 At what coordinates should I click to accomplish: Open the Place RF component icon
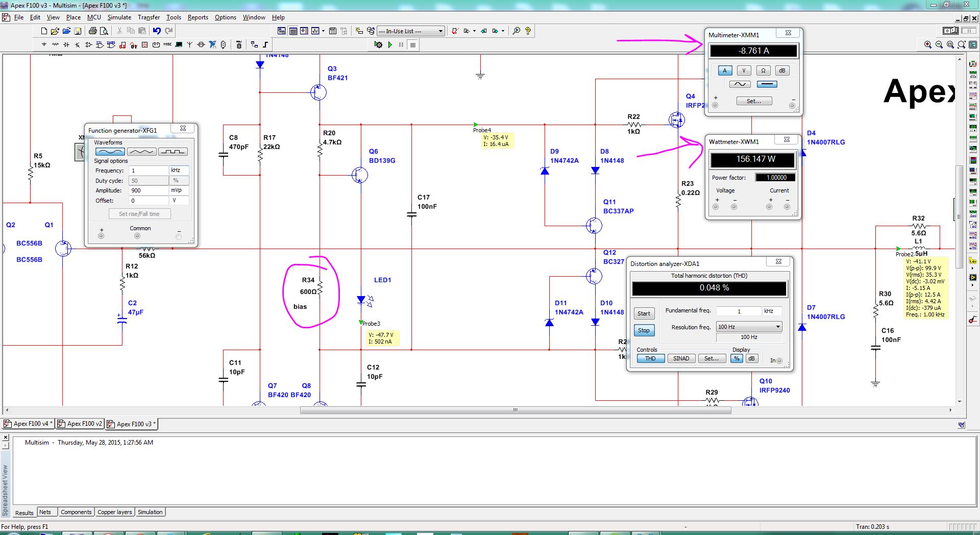coord(190,45)
